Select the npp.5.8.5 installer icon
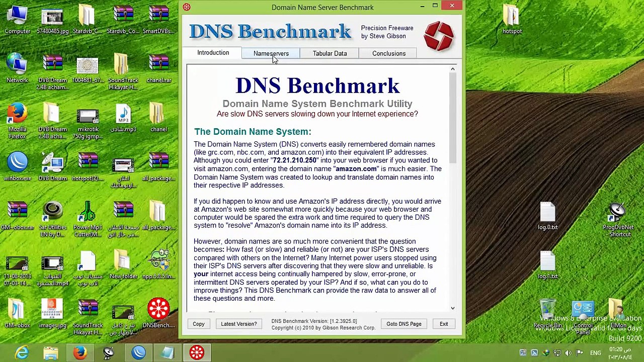Image resolution: width=644 pixels, height=362 pixels. tap(158, 265)
